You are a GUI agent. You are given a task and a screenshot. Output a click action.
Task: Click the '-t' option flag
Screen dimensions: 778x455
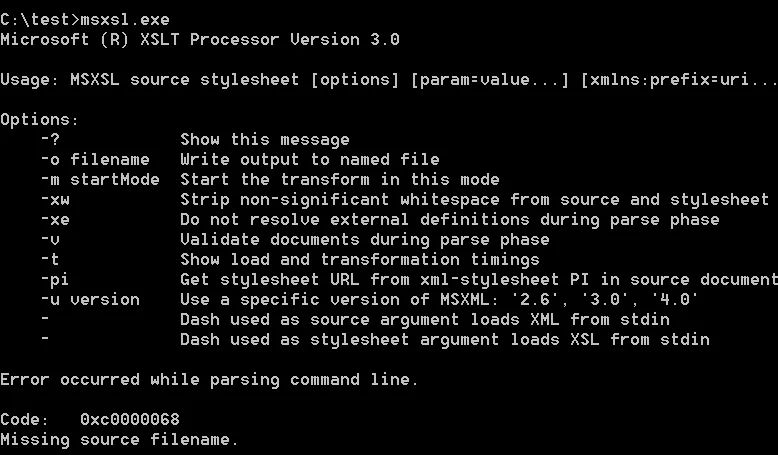pos(50,260)
